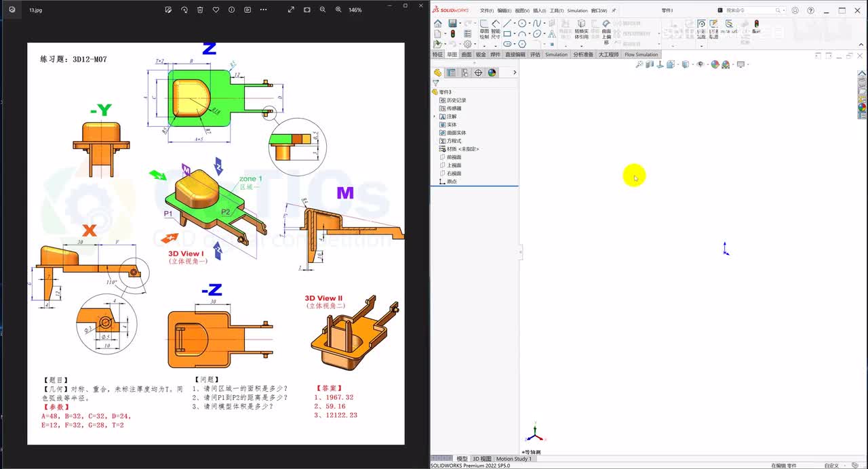Open the DisplayManager color ball tab

coord(492,73)
